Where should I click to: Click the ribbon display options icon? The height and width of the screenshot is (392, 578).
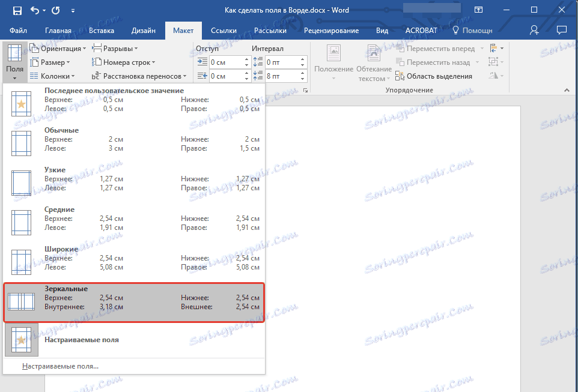(x=478, y=10)
